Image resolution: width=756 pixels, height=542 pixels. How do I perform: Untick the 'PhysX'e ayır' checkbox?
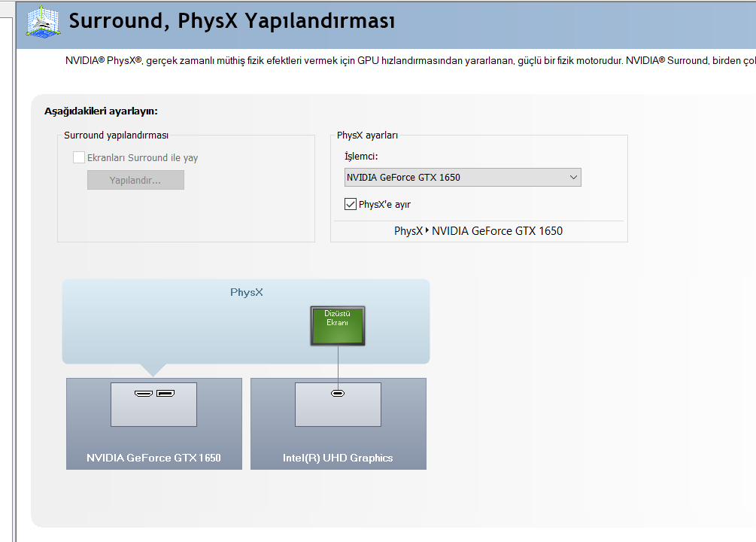tap(351, 204)
